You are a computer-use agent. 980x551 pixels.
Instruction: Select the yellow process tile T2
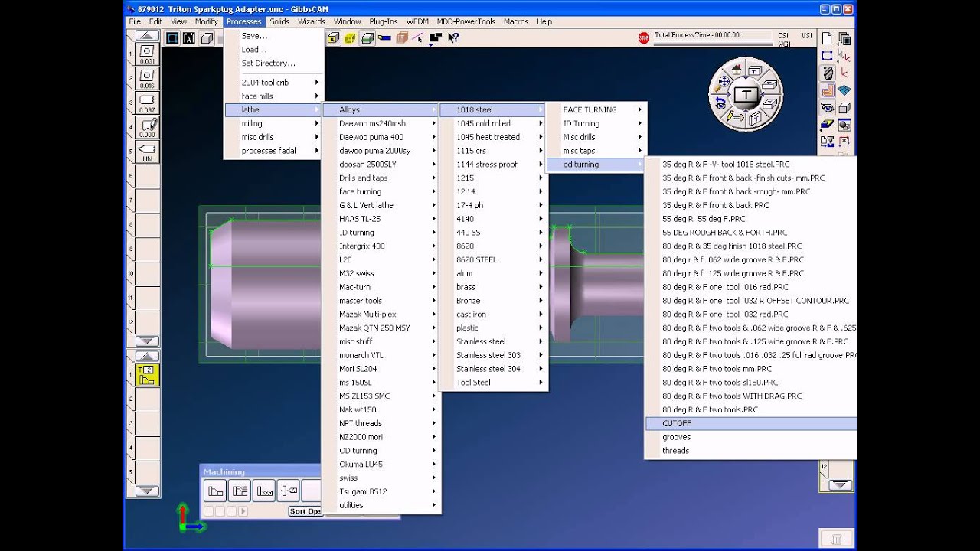pyautogui.click(x=147, y=374)
